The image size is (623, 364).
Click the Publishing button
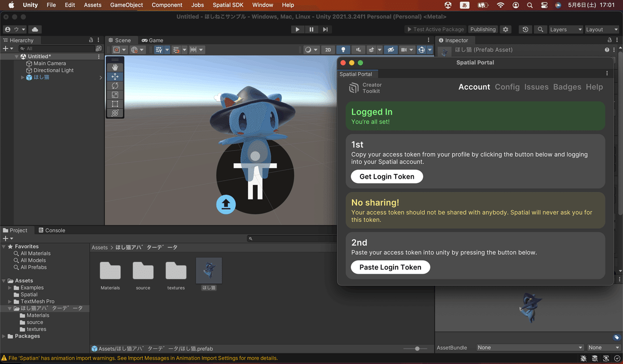click(483, 30)
